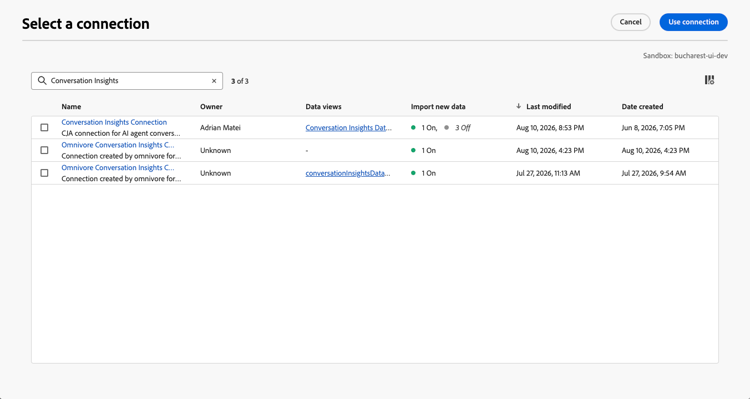Click the Last modified sort arrow

[518, 106]
